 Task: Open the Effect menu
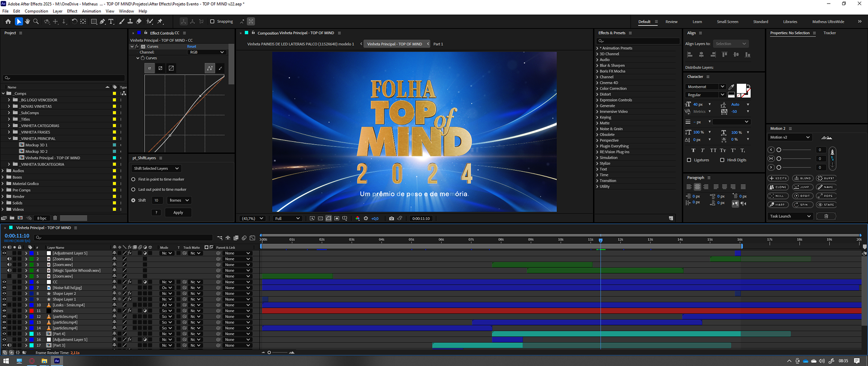72,11
